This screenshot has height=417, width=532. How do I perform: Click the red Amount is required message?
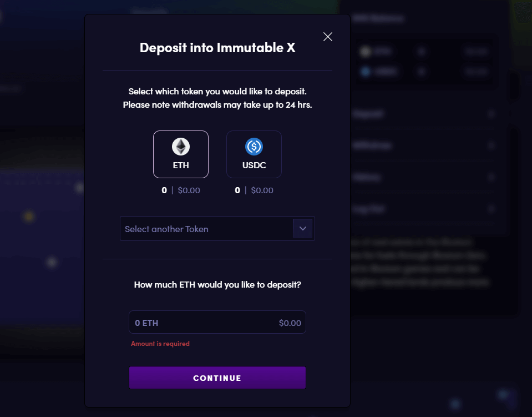click(x=160, y=344)
